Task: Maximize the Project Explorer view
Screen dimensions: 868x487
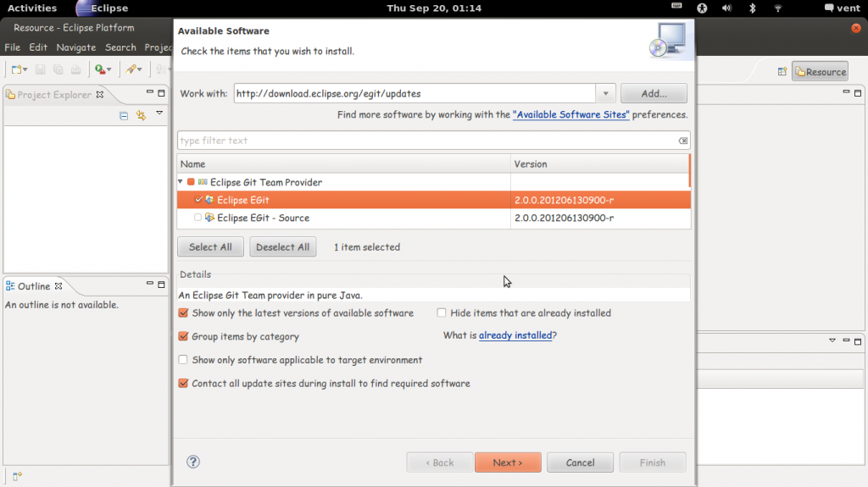Action: (x=161, y=93)
